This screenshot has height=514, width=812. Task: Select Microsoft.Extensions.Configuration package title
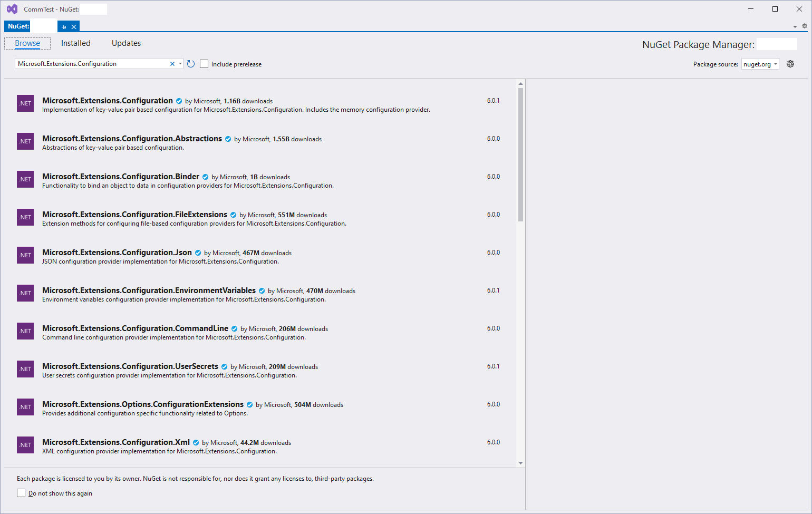(x=108, y=101)
